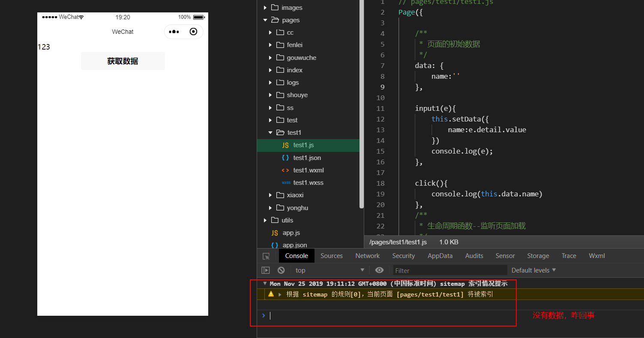Select the yonghu folder row
Image resolution: width=644 pixels, height=338 pixels.
pos(308,208)
